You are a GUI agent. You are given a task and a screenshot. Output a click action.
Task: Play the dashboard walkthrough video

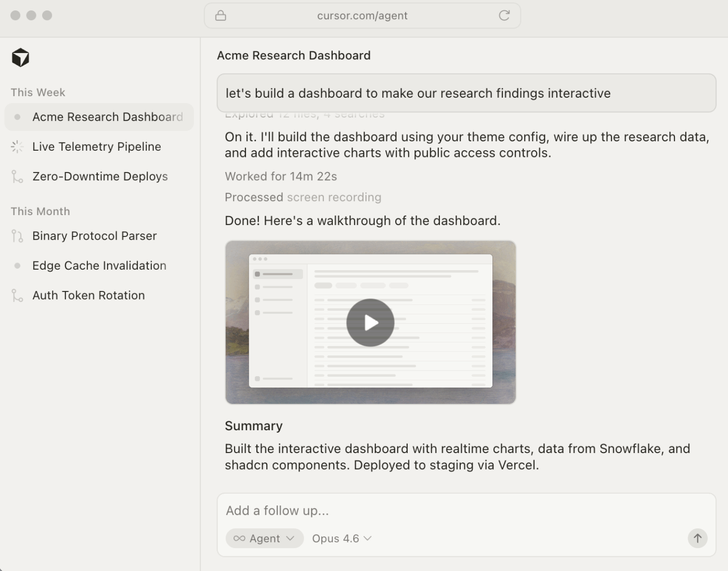click(370, 323)
